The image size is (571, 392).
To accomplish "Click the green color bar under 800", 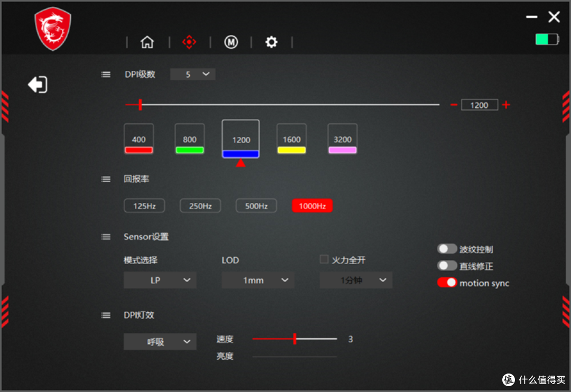I will pyautogui.click(x=190, y=150).
